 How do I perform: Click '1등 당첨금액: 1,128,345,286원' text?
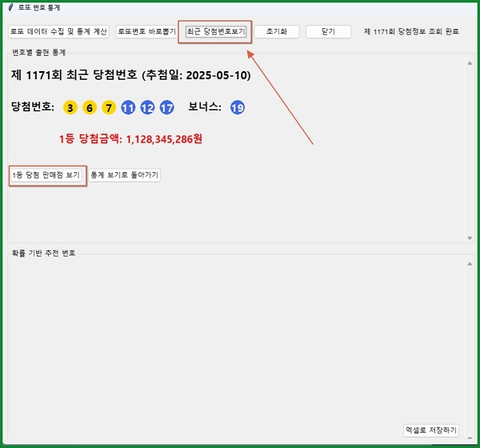pyautogui.click(x=130, y=139)
